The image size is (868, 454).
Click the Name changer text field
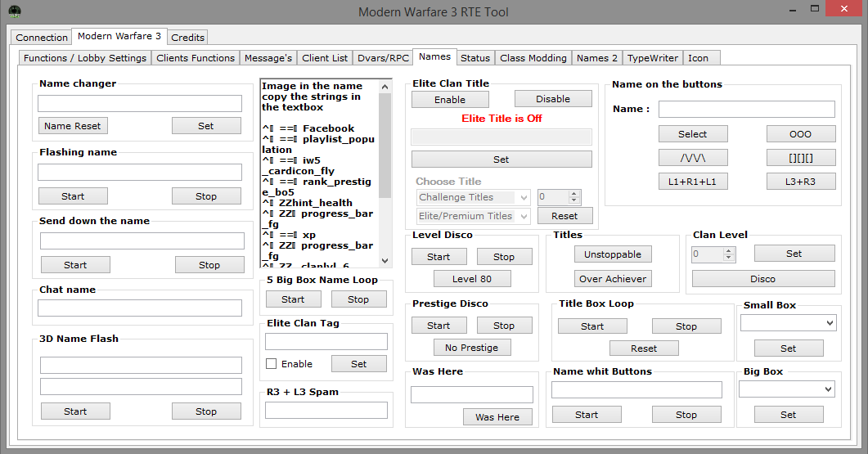(x=140, y=104)
